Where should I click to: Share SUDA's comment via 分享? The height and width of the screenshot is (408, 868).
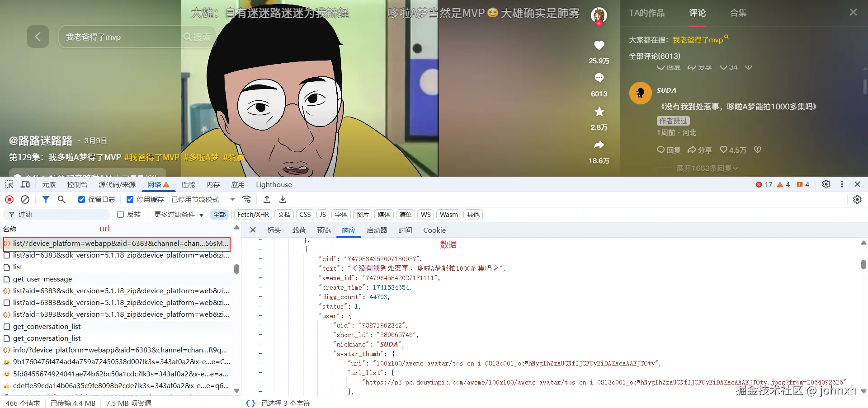click(x=699, y=150)
